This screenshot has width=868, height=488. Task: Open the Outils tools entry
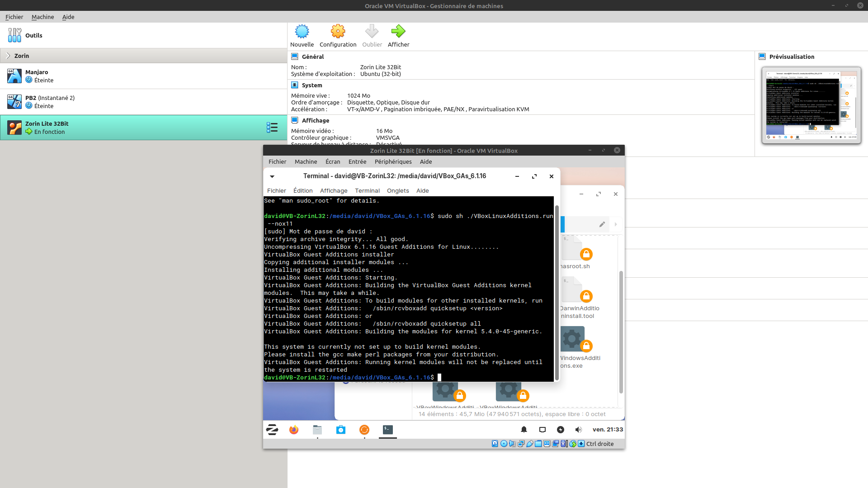33,35
